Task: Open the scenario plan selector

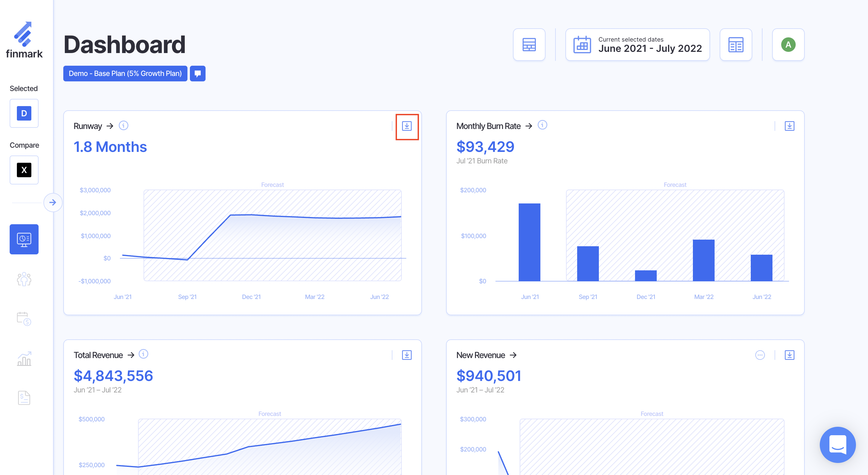Action: click(125, 74)
